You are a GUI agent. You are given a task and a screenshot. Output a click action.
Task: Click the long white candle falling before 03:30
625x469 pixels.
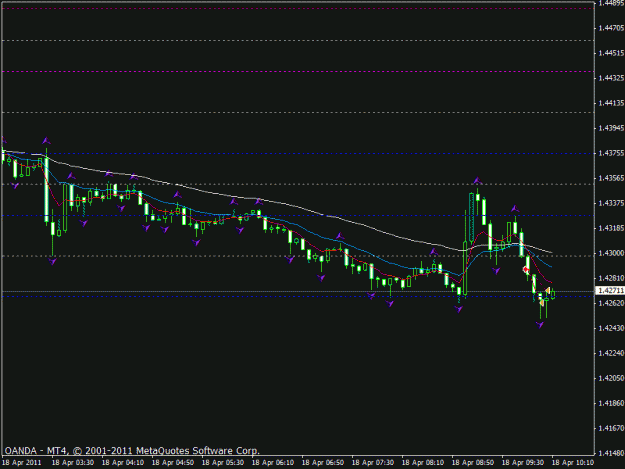47,190
